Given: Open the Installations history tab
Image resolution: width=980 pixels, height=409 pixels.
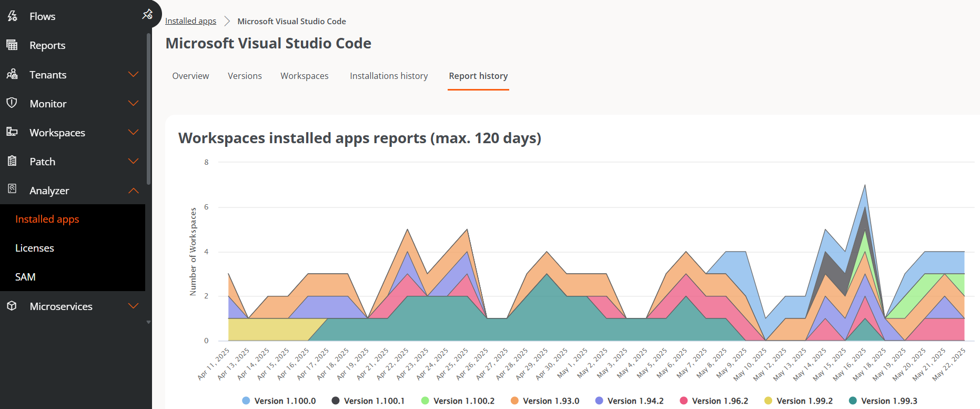Looking at the screenshot, I should click(x=389, y=76).
